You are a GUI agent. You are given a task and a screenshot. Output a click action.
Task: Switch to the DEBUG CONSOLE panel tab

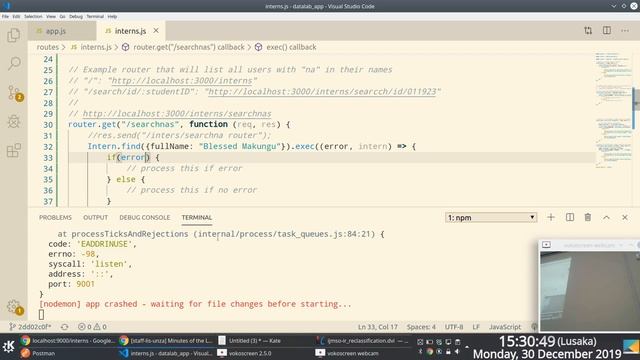(x=144, y=218)
